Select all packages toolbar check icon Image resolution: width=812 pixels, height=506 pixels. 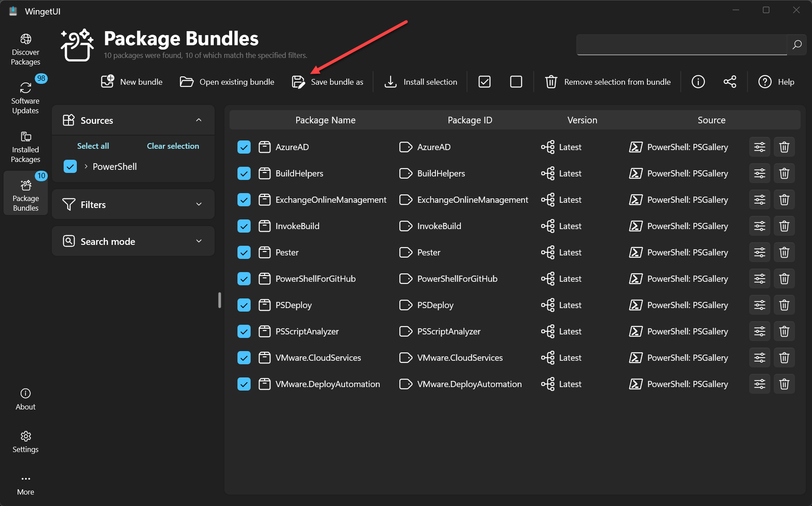coord(484,82)
